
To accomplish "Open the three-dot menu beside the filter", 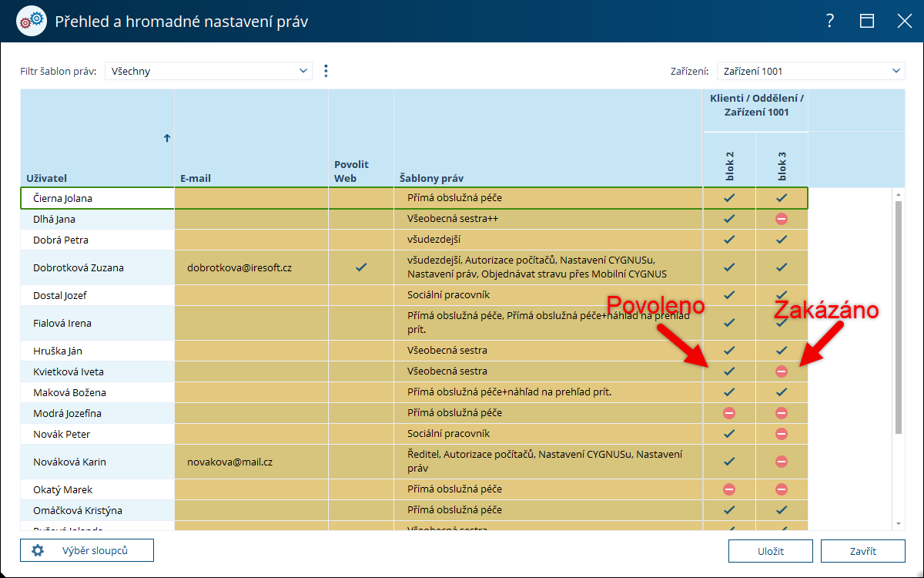I will 326,71.
